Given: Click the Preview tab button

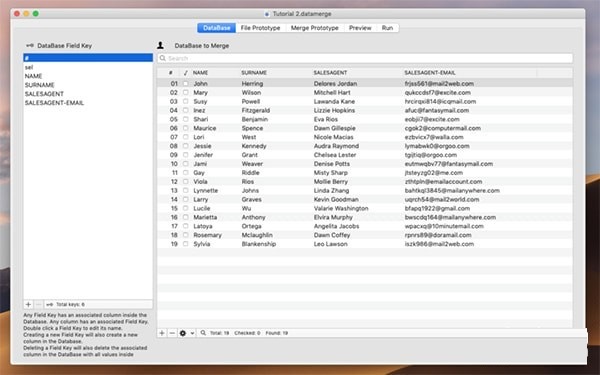Looking at the screenshot, I should click(x=360, y=28).
